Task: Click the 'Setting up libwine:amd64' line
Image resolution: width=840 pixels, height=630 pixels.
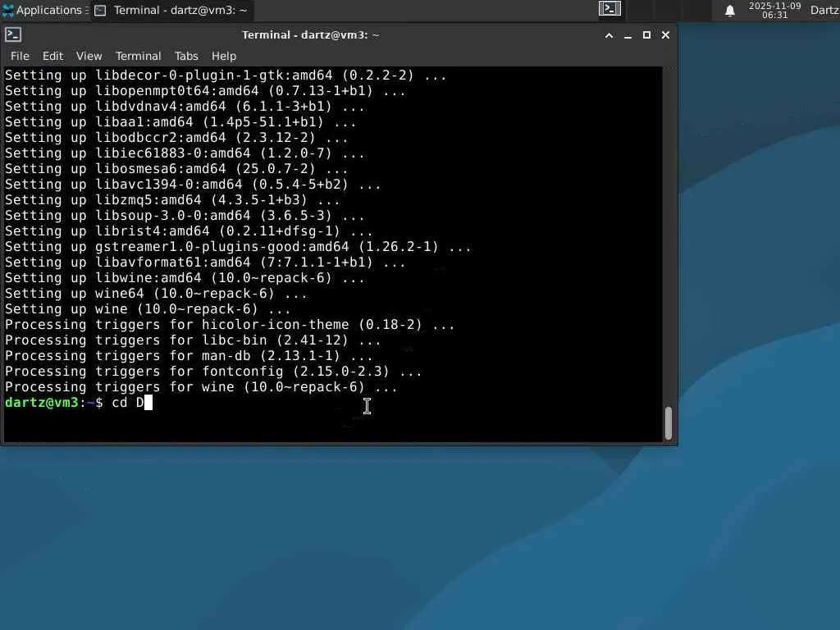Action: click(x=185, y=278)
